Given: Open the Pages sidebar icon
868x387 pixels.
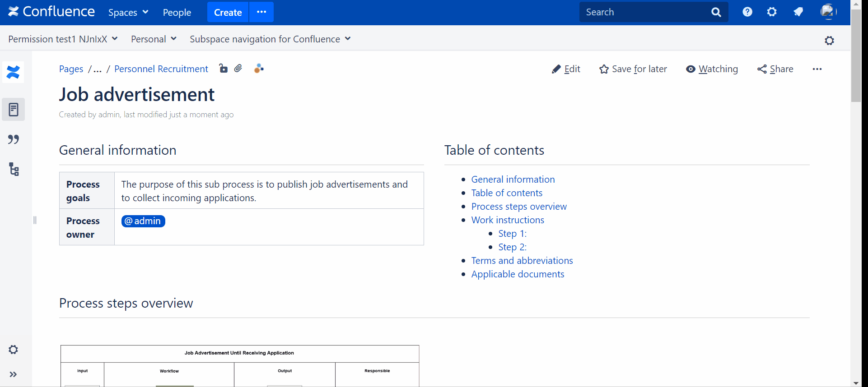Looking at the screenshot, I should (x=14, y=110).
